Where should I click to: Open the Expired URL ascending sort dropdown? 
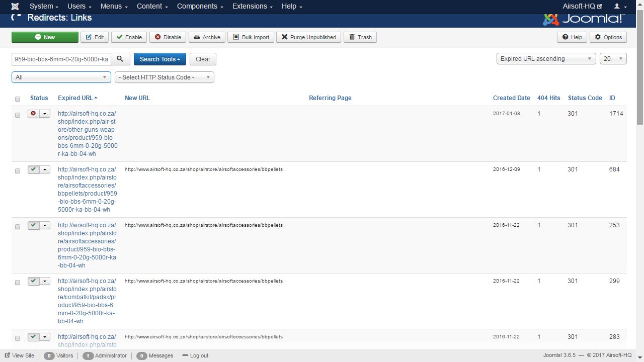click(546, 59)
